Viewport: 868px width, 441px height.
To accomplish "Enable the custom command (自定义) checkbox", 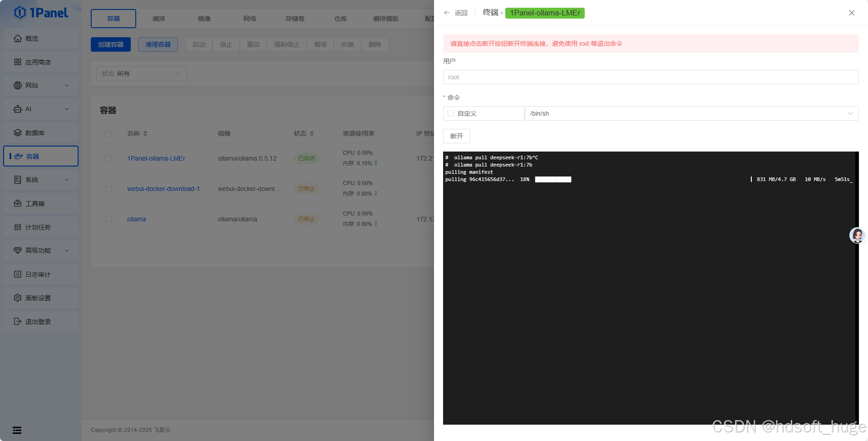I will (x=451, y=113).
